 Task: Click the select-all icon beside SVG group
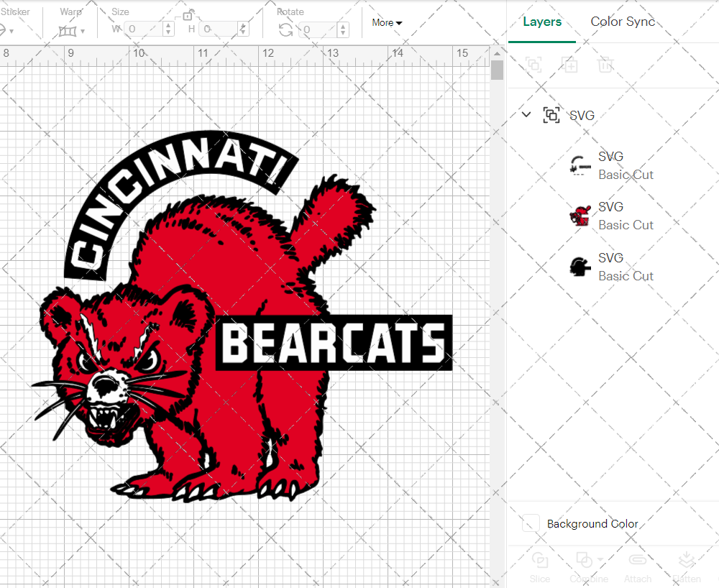tap(551, 114)
